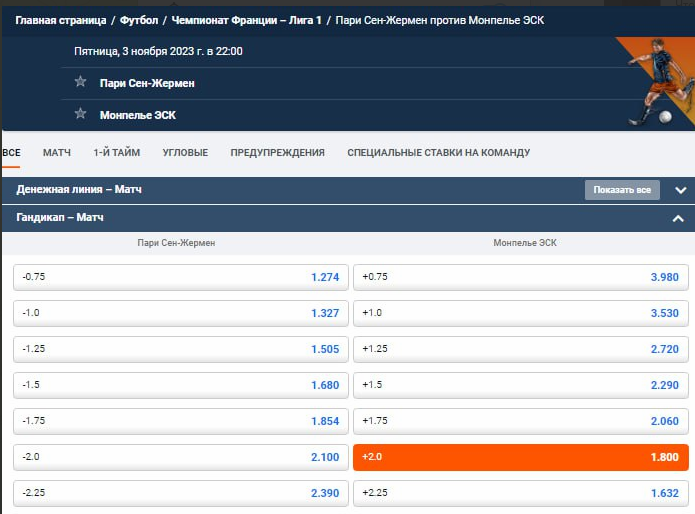
Task: Collapse the Гандикап – Матч section chevron
Action: [678, 218]
